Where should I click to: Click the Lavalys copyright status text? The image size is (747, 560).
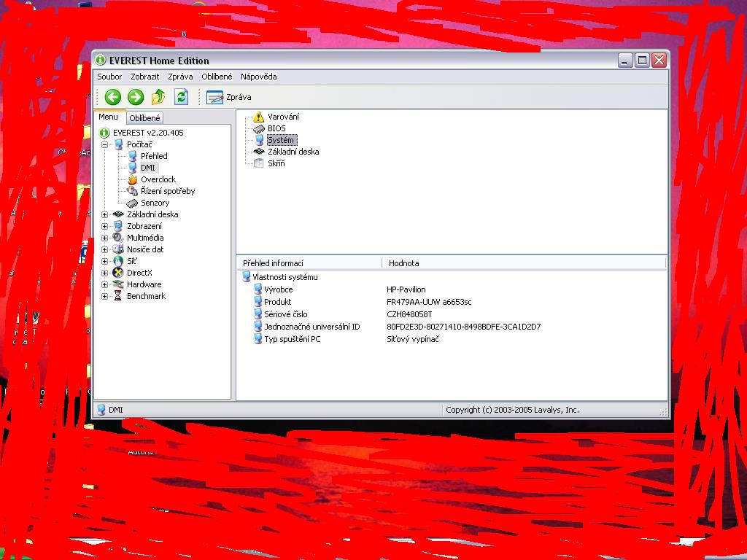tap(512, 410)
